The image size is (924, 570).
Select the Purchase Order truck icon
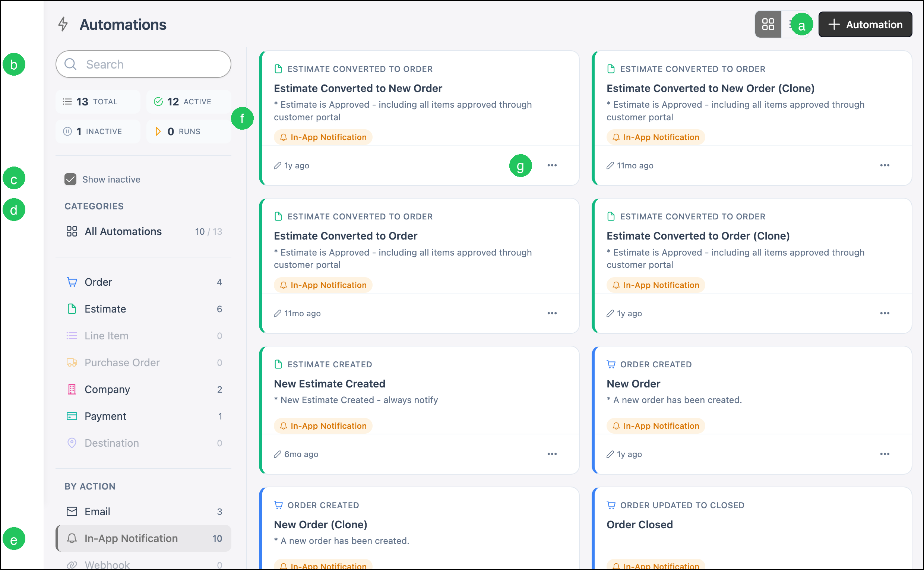72,362
